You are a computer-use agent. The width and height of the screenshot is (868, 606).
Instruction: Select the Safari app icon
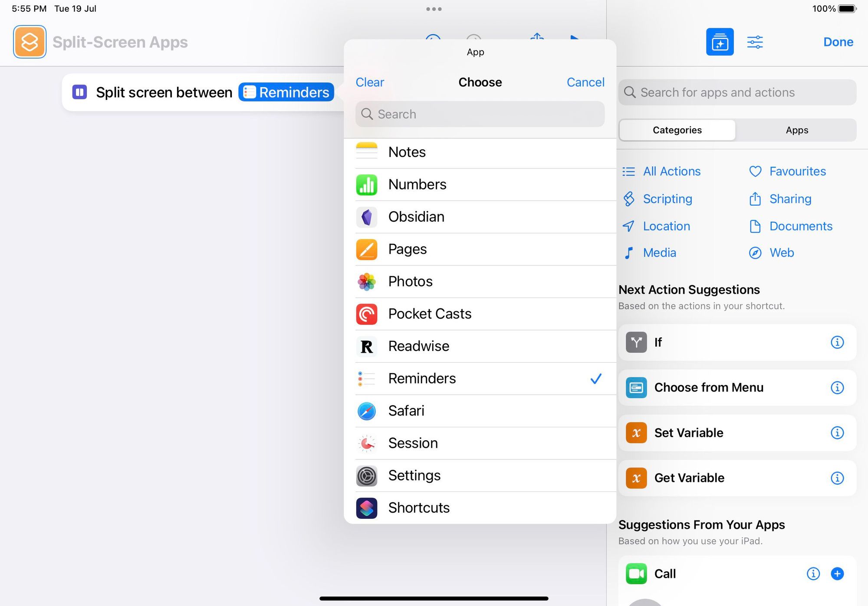367,410
